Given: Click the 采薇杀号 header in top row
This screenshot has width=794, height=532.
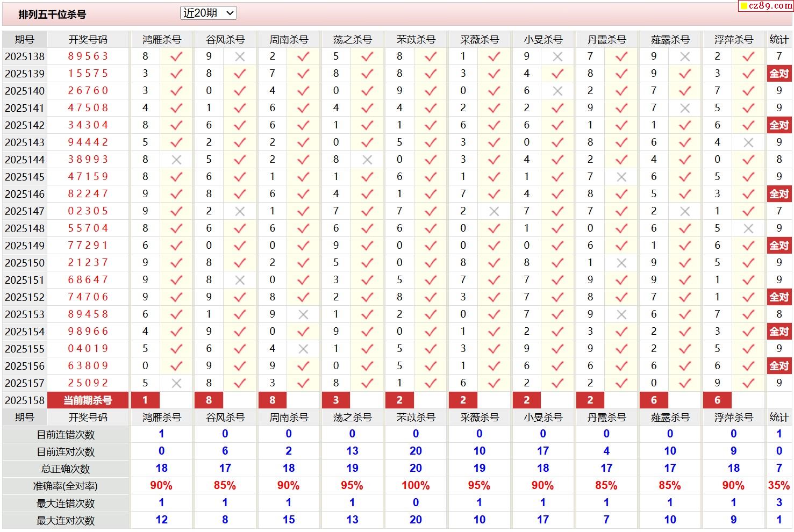Looking at the screenshot, I should click(480, 40).
